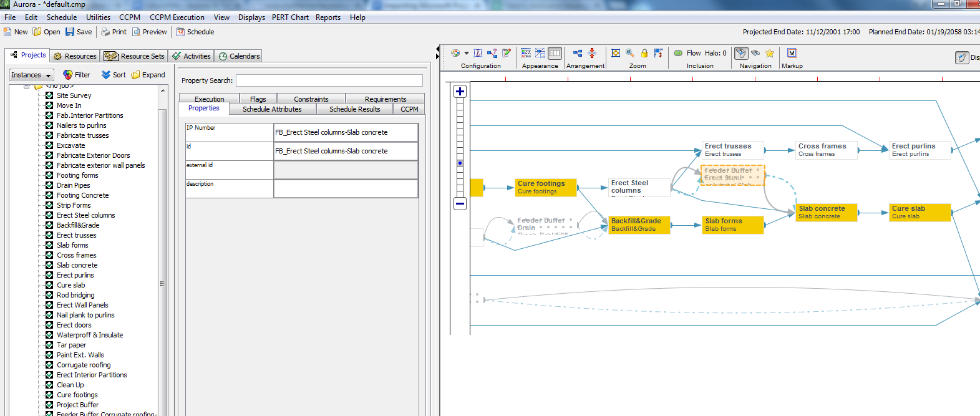Click the magnifying glass zoom icon
Viewport: 980px width, 416px height.
click(x=630, y=54)
